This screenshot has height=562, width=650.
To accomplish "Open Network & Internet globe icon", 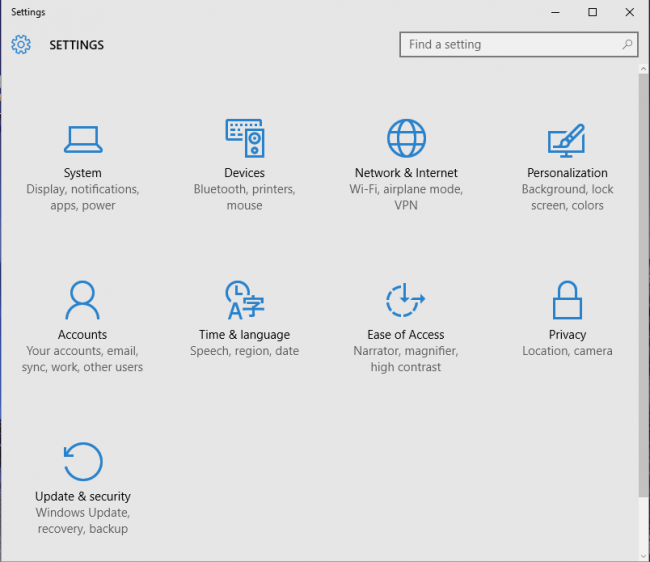I will 406,138.
